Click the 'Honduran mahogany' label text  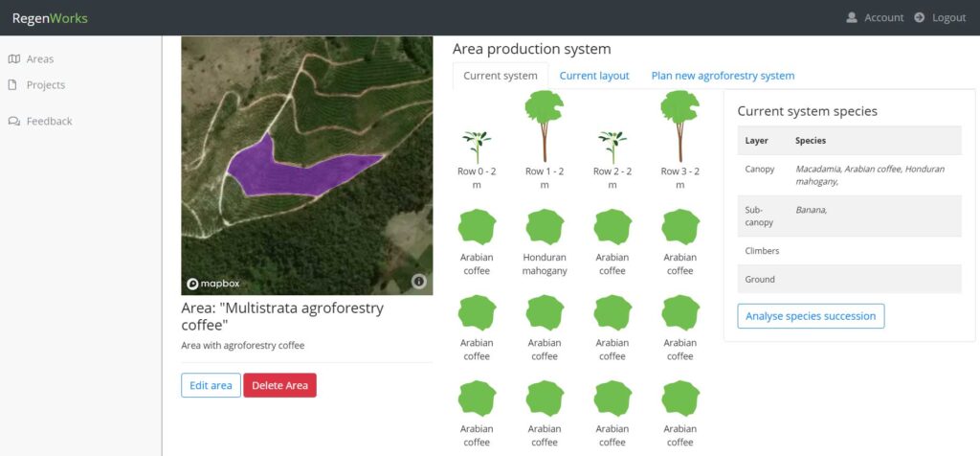click(545, 264)
